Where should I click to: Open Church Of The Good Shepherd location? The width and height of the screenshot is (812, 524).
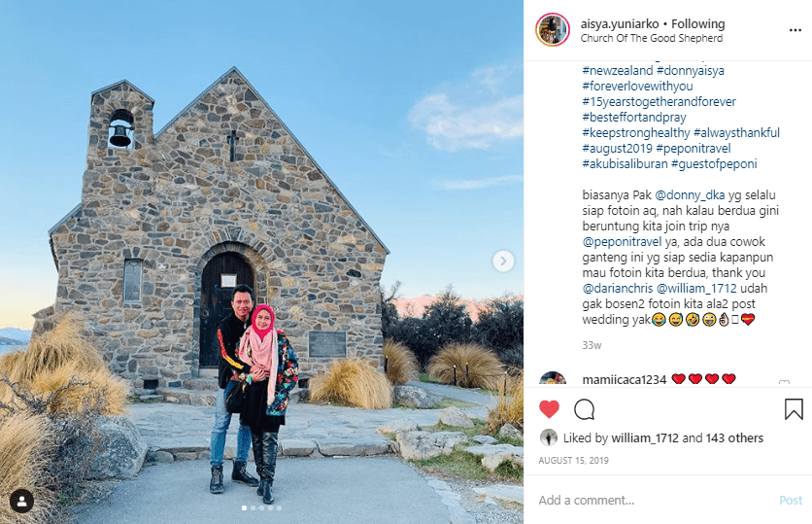(652, 38)
